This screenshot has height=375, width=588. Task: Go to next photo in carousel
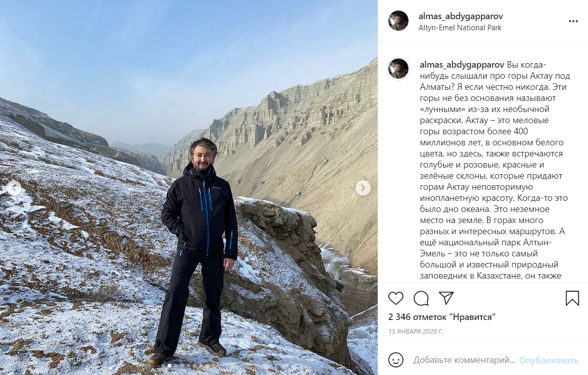click(x=363, y=188)
